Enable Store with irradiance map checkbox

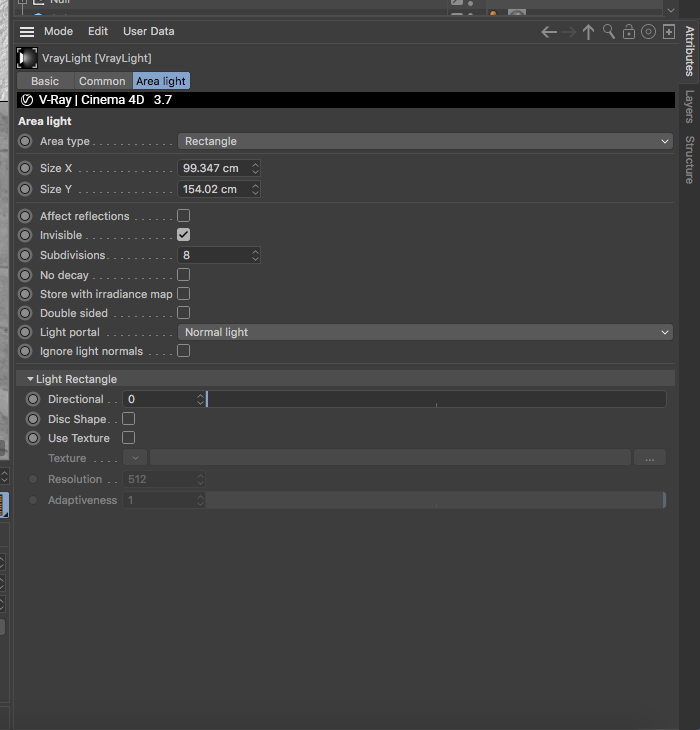(184, 294)
